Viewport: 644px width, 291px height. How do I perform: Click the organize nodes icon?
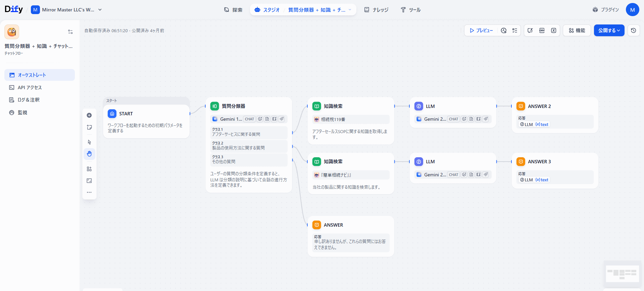point(89,169)
